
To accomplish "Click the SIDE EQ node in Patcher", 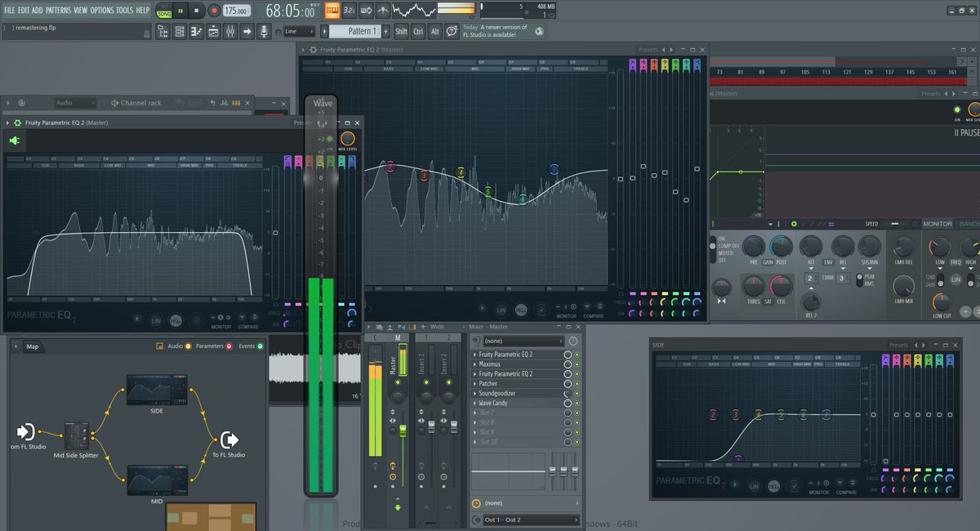I will coord(157,390).
